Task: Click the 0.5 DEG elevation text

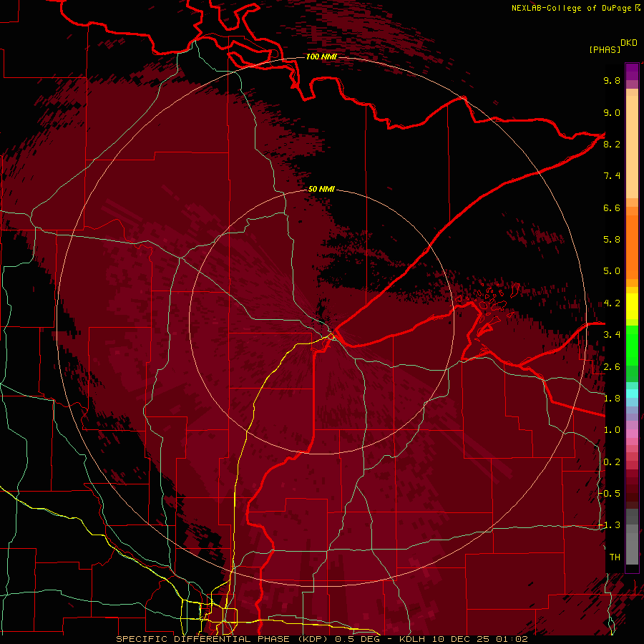Action: point(357,639)
